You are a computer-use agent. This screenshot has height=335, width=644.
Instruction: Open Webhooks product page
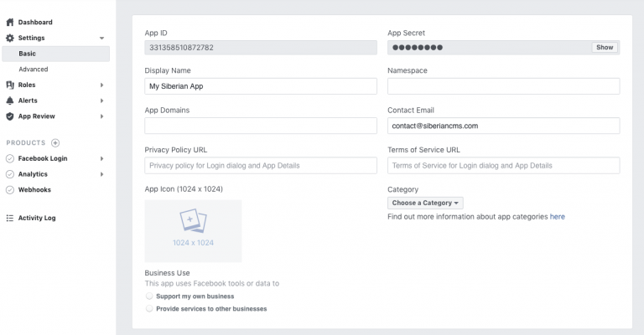pyautogui.click(x=34, y=190)
